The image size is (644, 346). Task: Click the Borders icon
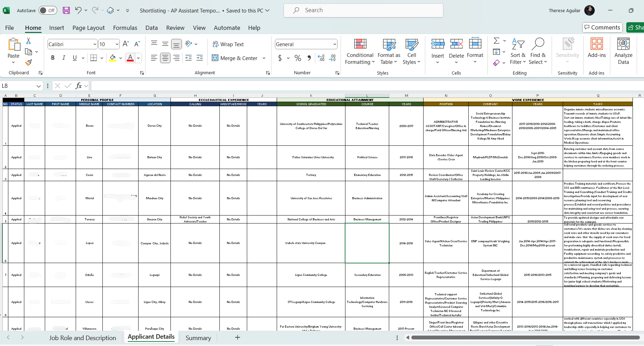93,58
